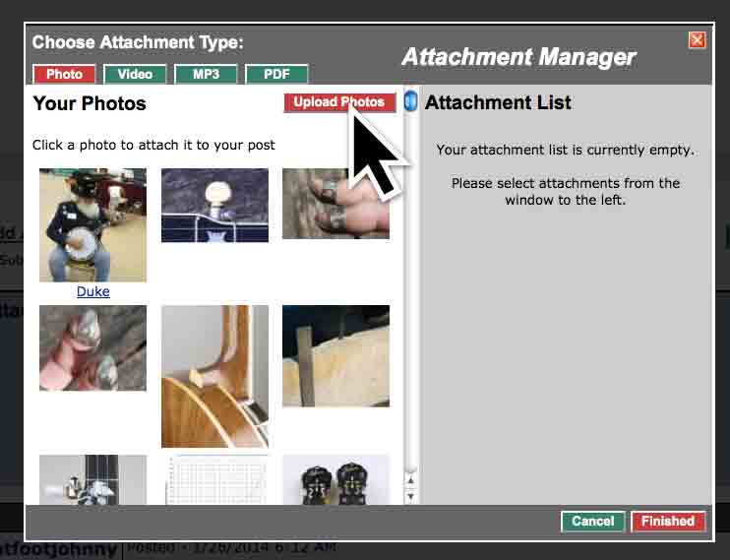The image size is (730, 560).
Task: Attach the banjo fretboard capo photo
Action: (92, 480)
